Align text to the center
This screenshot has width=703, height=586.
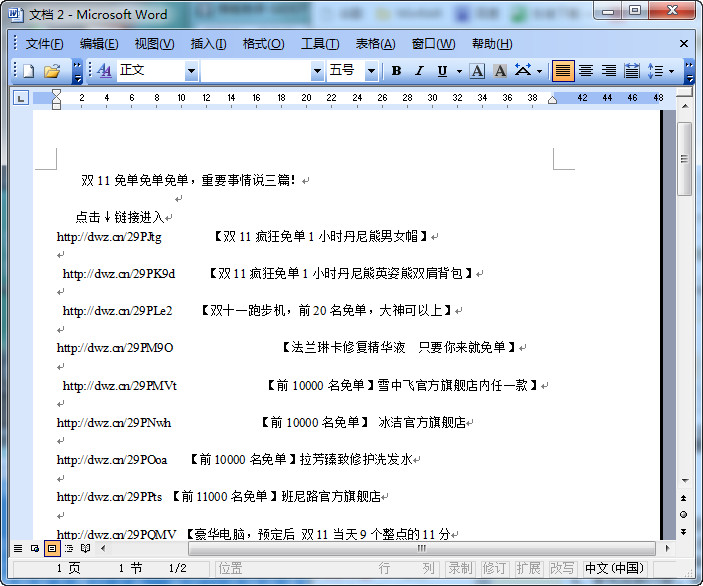pyautogui.click(x=586, y=71)
